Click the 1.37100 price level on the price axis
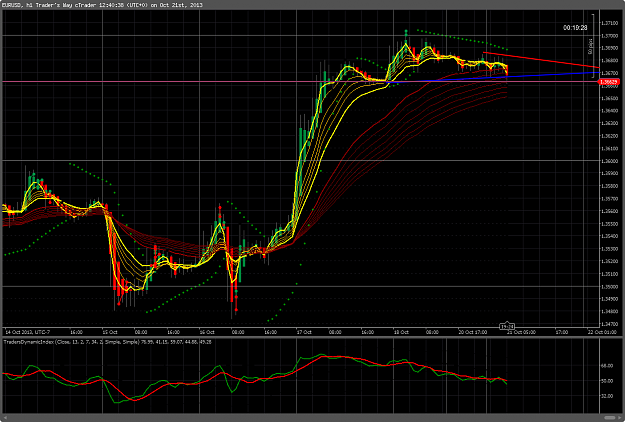625x422 pixels. tap(609, 23)
